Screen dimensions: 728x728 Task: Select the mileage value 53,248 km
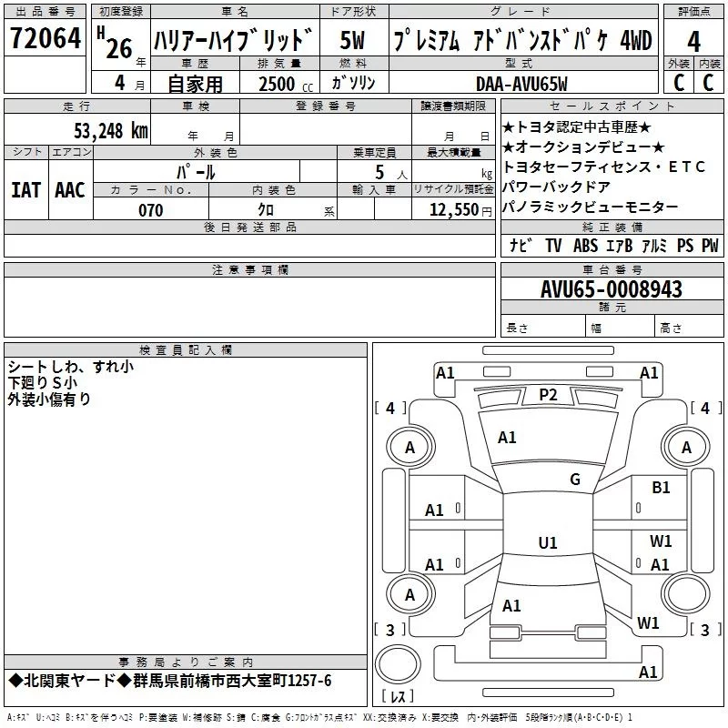click(x=111, y=130)
